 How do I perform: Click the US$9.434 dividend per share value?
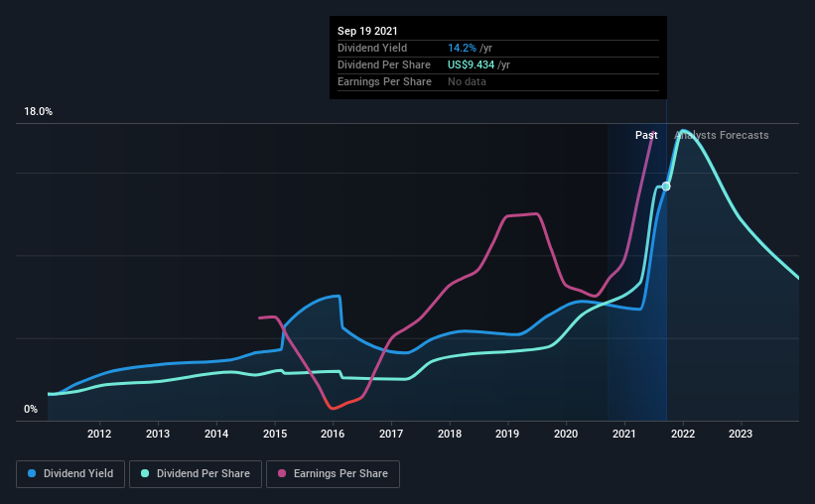[472, 64]
